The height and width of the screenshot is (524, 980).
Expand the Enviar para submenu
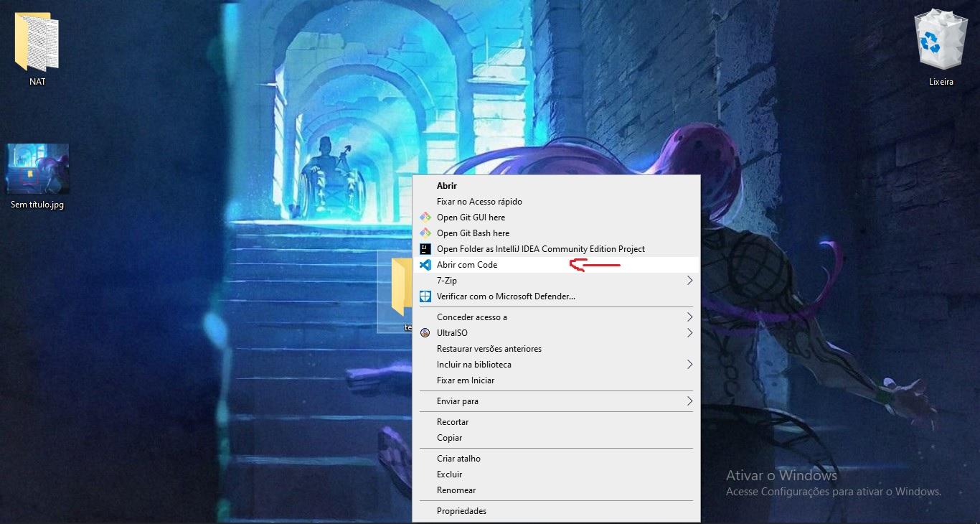click(x=689, y=401)
